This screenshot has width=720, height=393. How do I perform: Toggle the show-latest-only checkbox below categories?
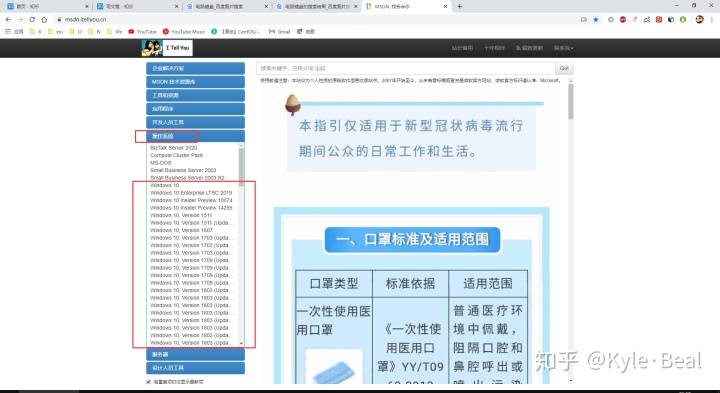point(148,382)
